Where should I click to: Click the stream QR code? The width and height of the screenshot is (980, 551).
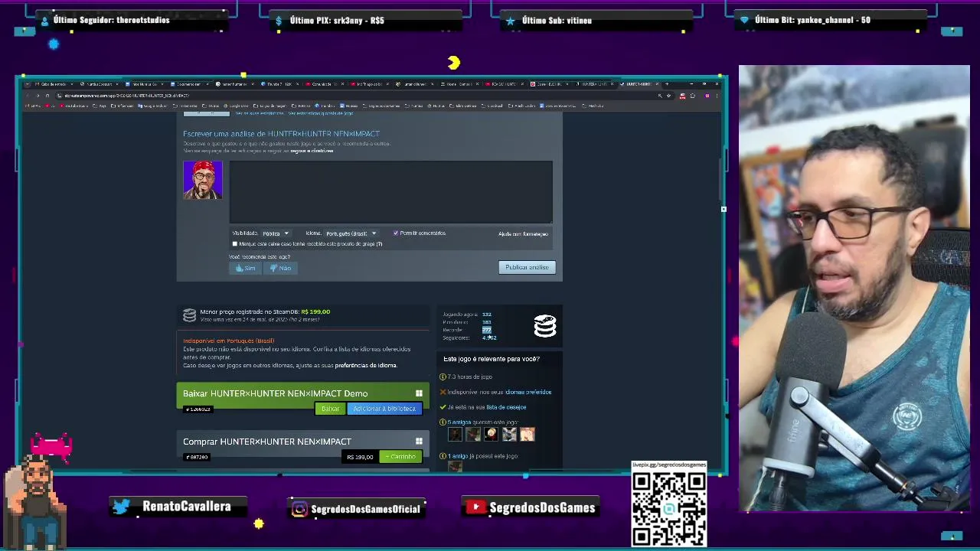pyautogui.click(x=669, y=508)
